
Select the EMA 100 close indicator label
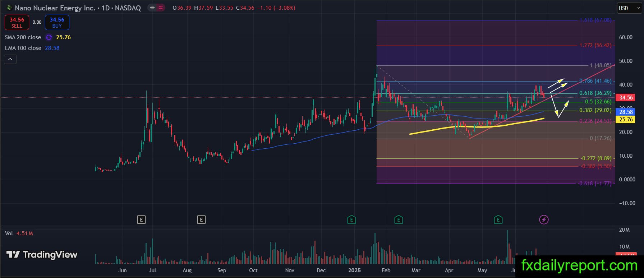pos(23,48)
